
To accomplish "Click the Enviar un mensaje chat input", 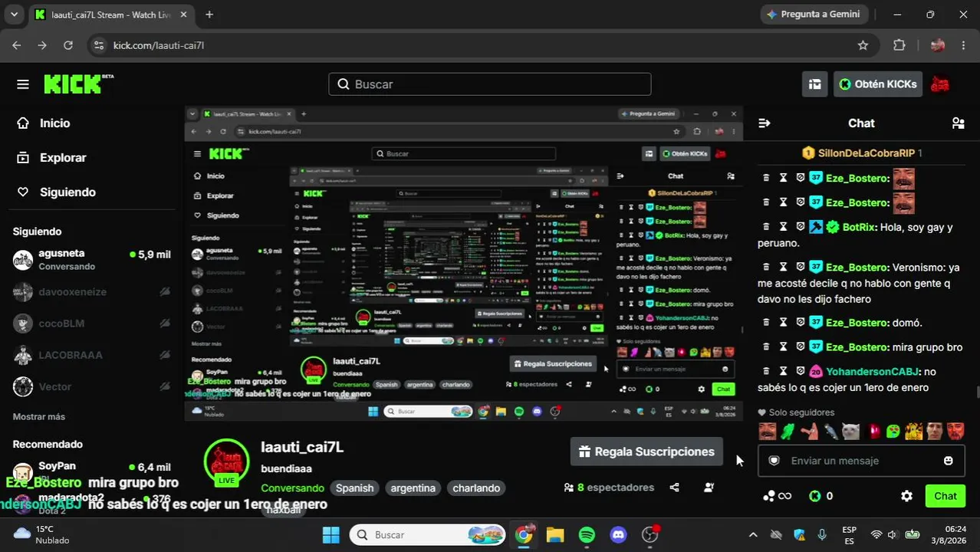I will [x=861, y=461].
